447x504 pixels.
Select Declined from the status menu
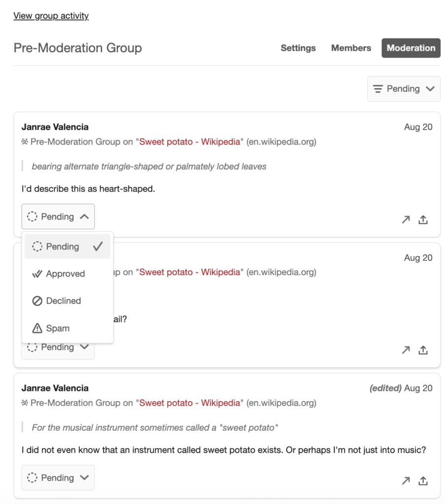click(63, 301)
